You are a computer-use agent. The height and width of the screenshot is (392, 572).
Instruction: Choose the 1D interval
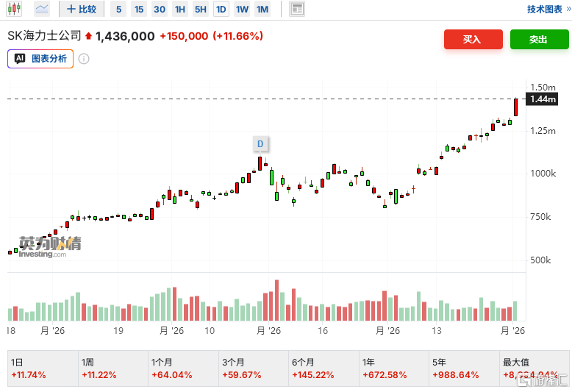click(221, 9)
